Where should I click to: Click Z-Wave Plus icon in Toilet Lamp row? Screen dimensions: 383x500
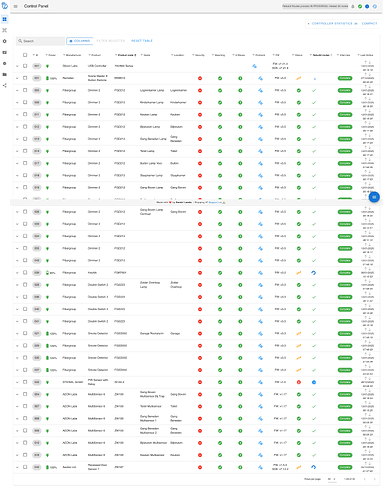(240, 151)
